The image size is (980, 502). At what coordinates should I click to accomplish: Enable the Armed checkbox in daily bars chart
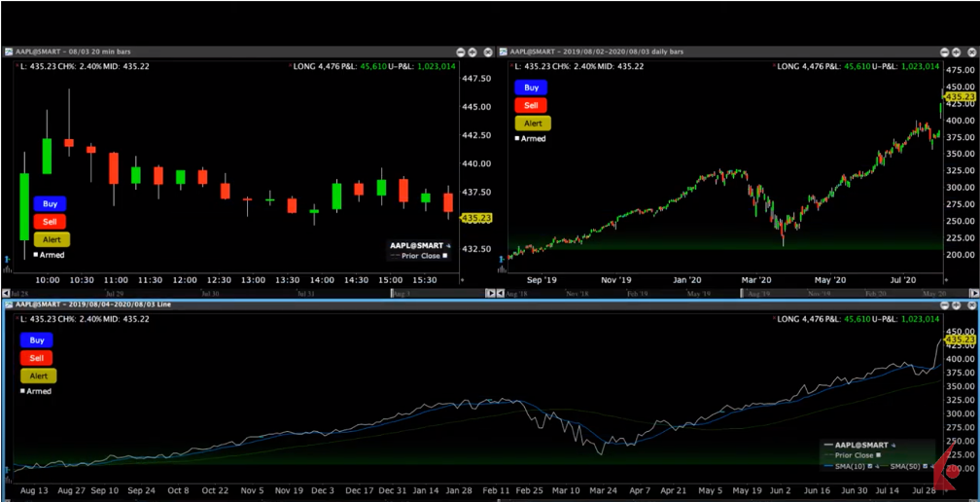[517, 139]
